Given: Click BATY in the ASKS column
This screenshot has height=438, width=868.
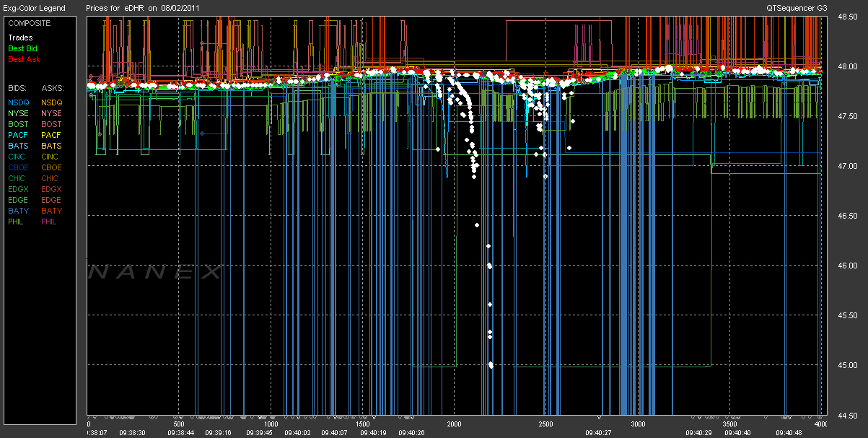Looking at the screenshot, I should click(51, 211).
